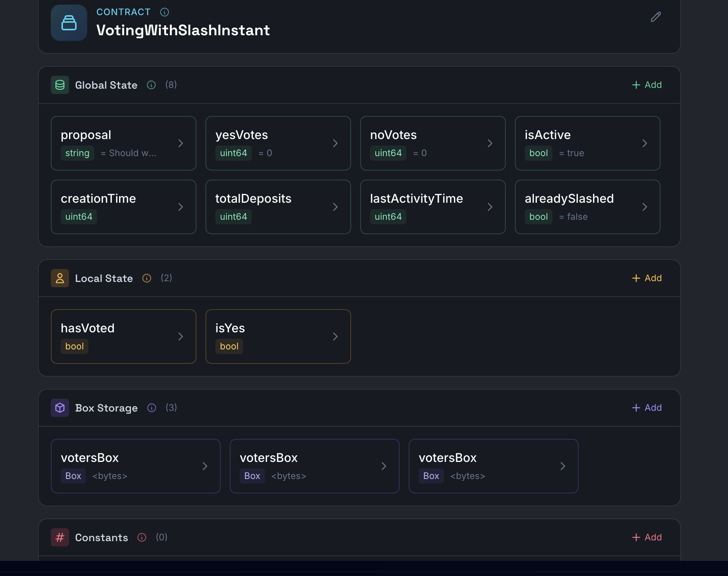The width and height of the screenshot is (728, 576).
Task: Open the alreadySlashed variable card
Action: pyautogui.click(x=587, y=207)
